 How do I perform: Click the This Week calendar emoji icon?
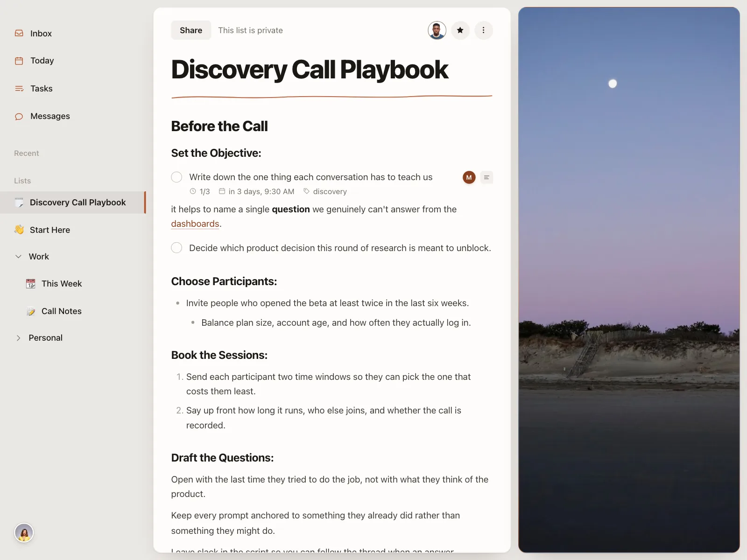[x=31, y=284]
